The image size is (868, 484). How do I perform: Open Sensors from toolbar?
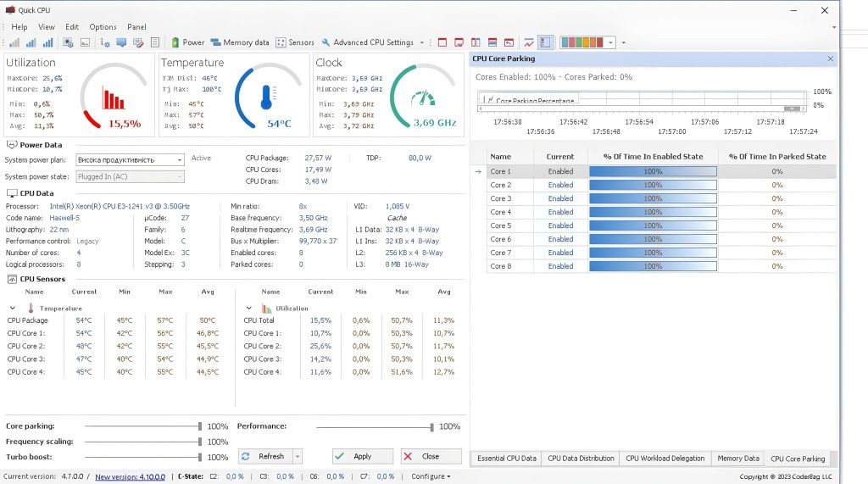(x=295, y=42)
